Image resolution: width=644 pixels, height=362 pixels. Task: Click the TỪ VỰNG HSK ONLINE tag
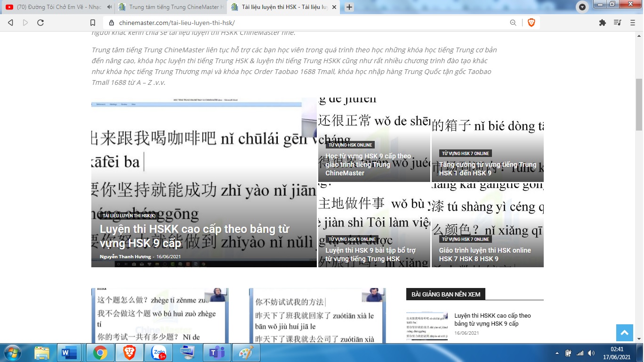(350, 145)
